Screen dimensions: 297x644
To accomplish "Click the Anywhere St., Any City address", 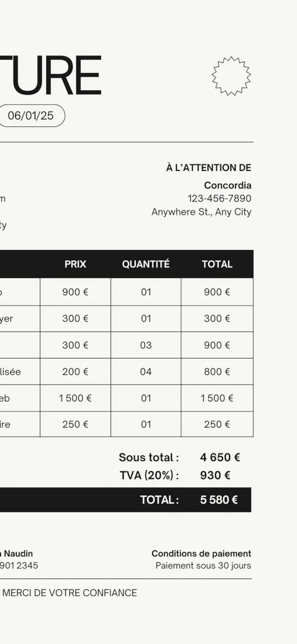I will (201, 212).
